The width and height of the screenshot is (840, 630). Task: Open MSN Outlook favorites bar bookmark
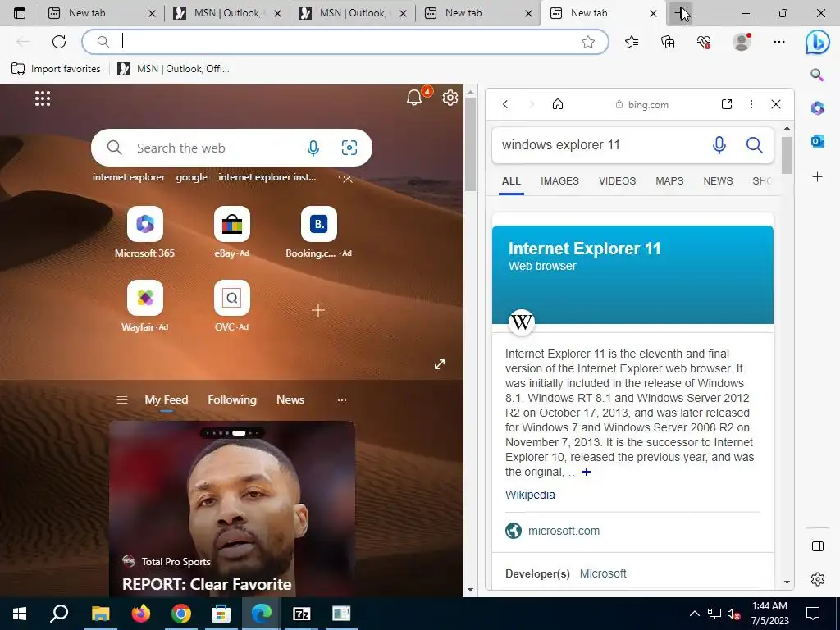(x=174, y=69)
